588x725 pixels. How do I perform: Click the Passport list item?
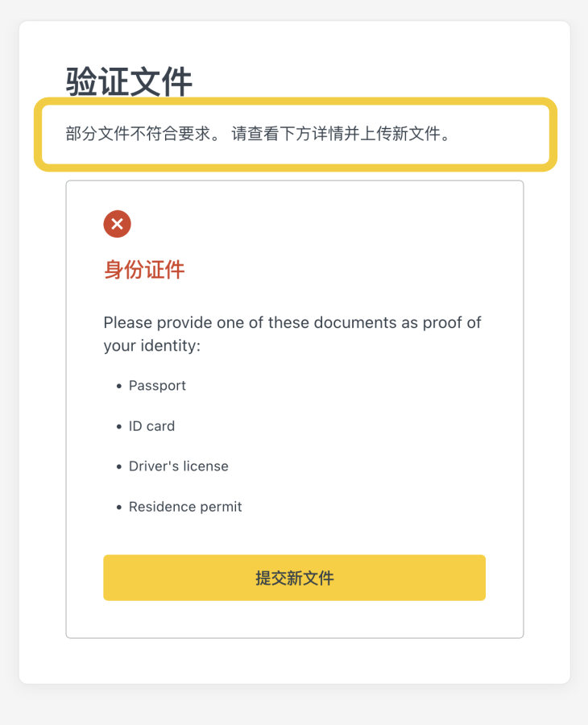pyautogui.click(x=157, y=386)
